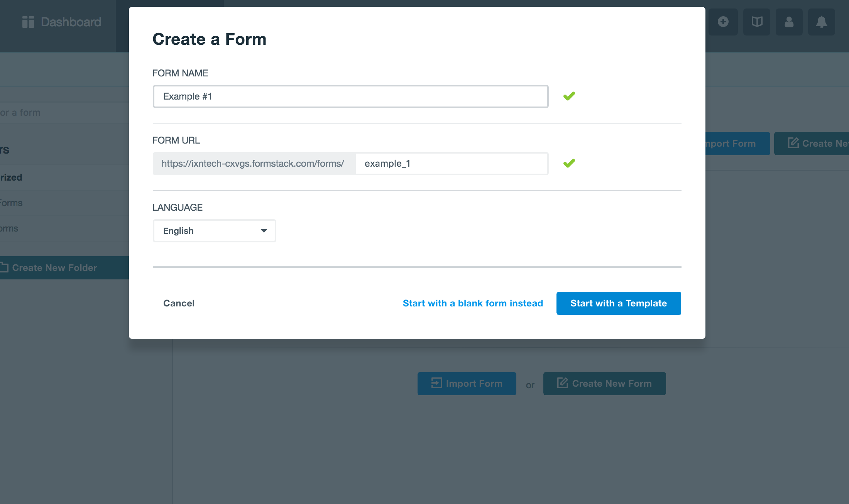Image resolution: width=849 pixels, height=504 pixels.
Task: Open the book documentation icon
Action: (x=757, y=22)
